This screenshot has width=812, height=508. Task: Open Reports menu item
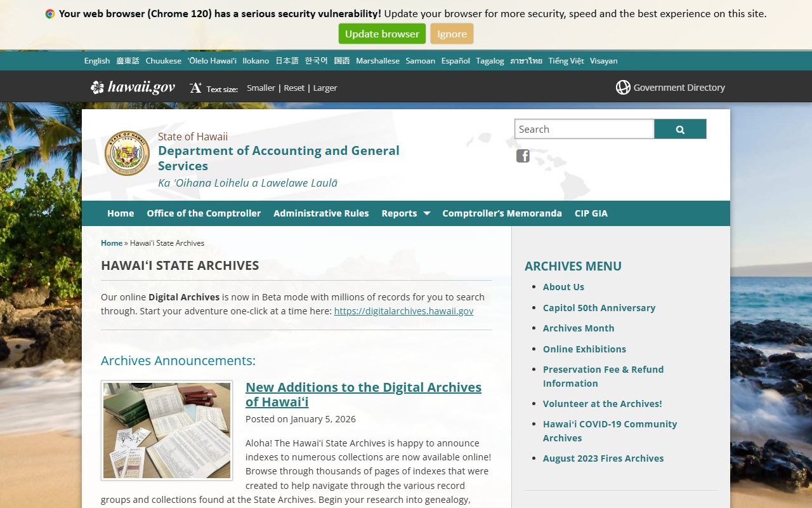click(399, 213)
